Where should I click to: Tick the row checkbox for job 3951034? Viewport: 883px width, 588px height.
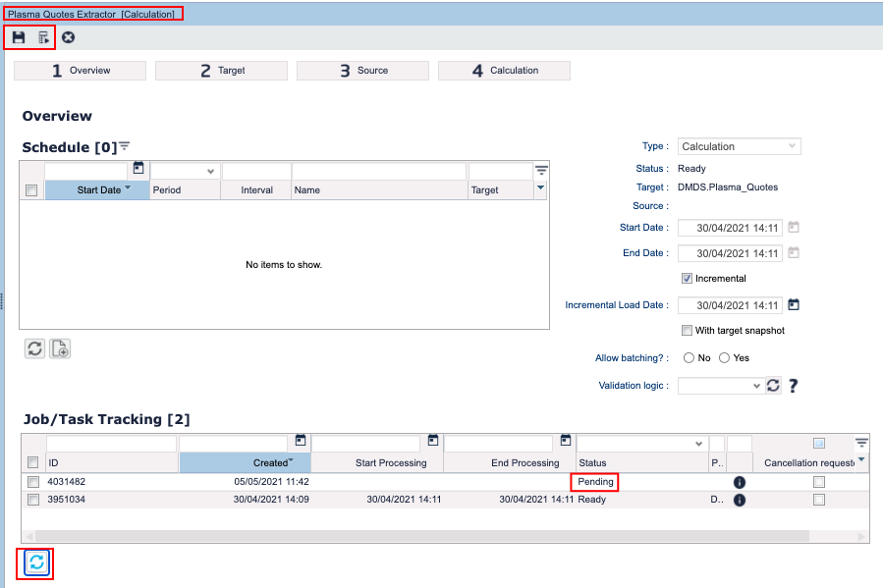[x=32, y=500]
